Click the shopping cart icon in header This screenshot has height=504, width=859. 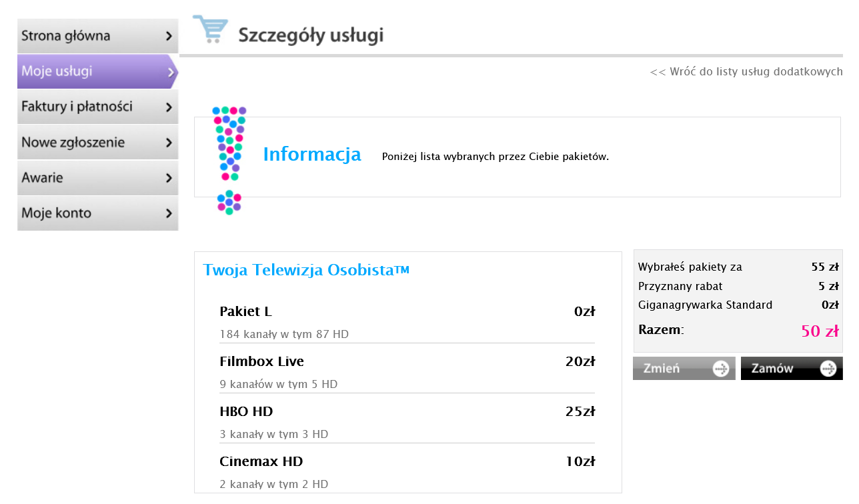[x=210, y=29]
